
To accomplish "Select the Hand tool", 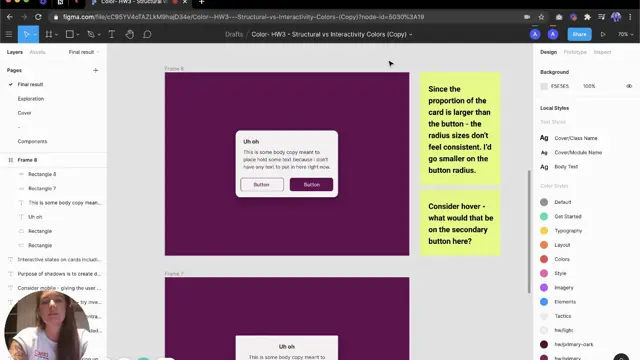I will pyautogui.click(x=129, y=34).
